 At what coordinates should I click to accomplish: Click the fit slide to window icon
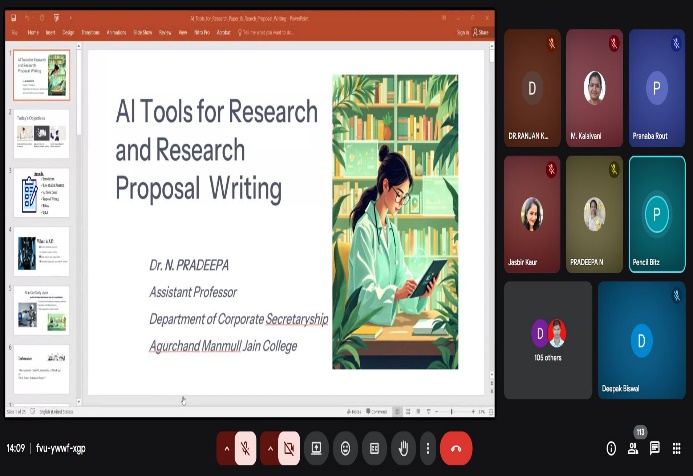[491, 411]
